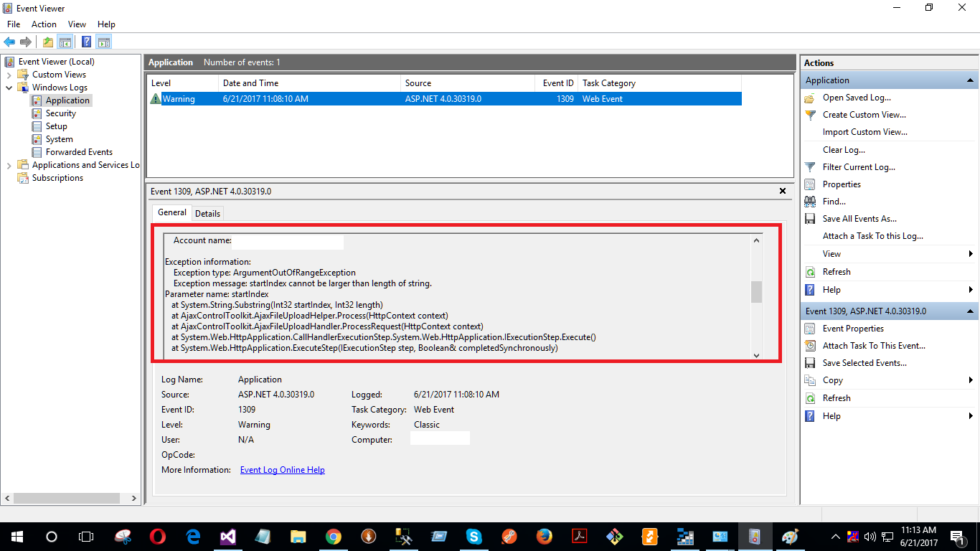Click the Copy icon in Actions pane
980x551 pixels.
[810, 380]
